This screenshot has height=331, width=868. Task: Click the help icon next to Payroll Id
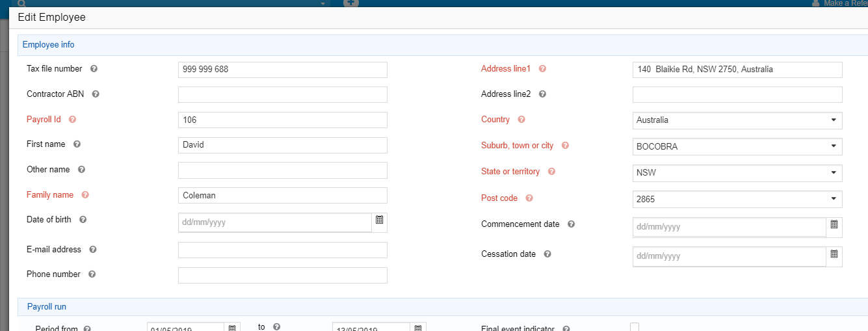pos(72,120)
